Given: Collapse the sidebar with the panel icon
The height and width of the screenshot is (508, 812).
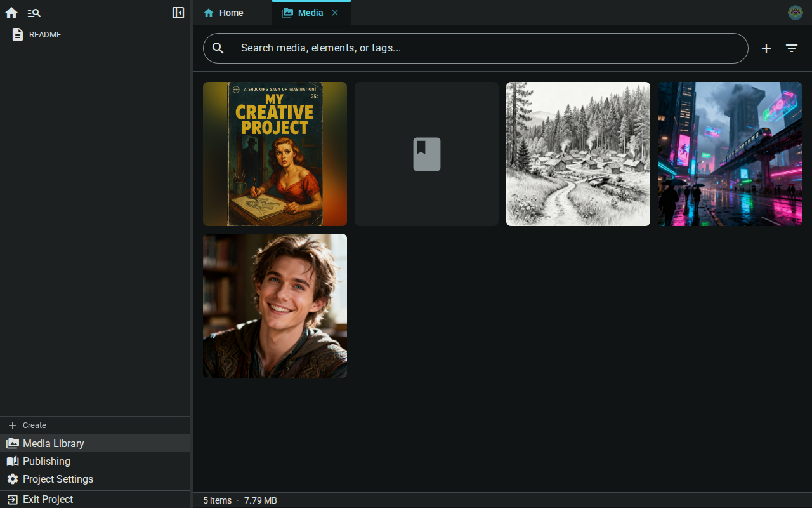Looking at the screenshot, I should pyautogui.click(x=178, y=13).
